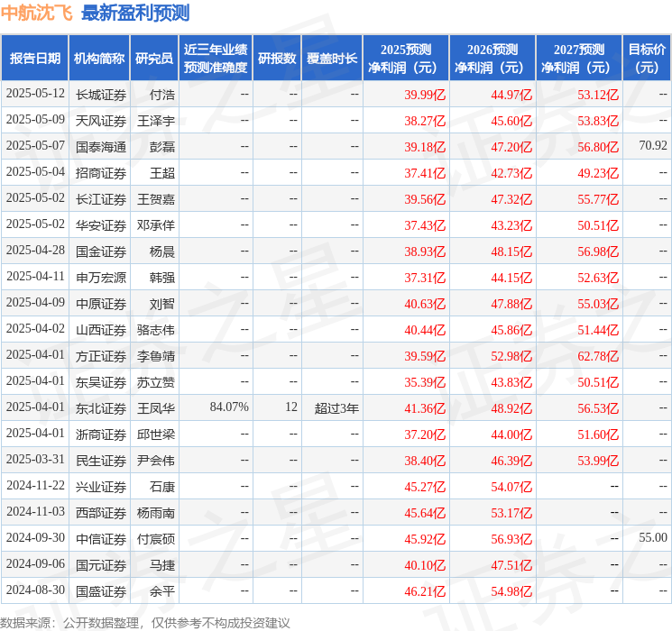The height and width of the screenshot is (631, 672).
Task: Click the 最新盈利预测 heading
Action: click(x=135, y=13)
